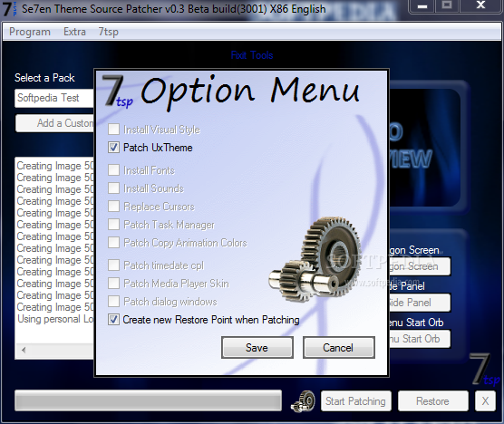Minimize the Se7en Theme Source Patcher window
The width and height of the screenshot is (504, 424).
tap(422, 6)
